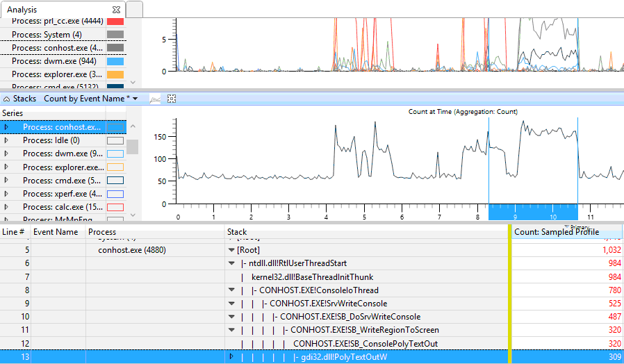This screenshot has width=624, height=364.
Task: Switch graph to line chart view
Action: (155, 99)
